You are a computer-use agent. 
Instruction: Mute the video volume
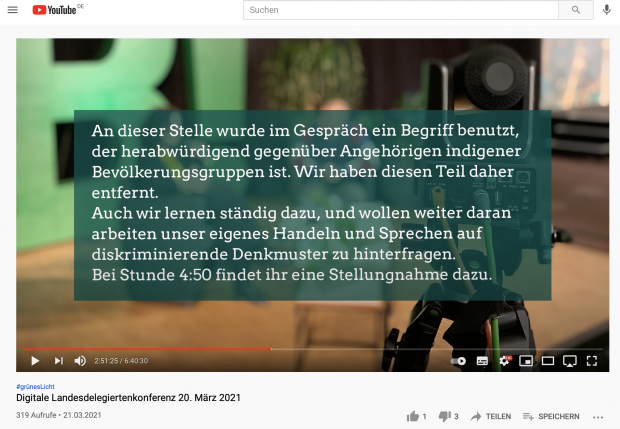click(80, 360)
